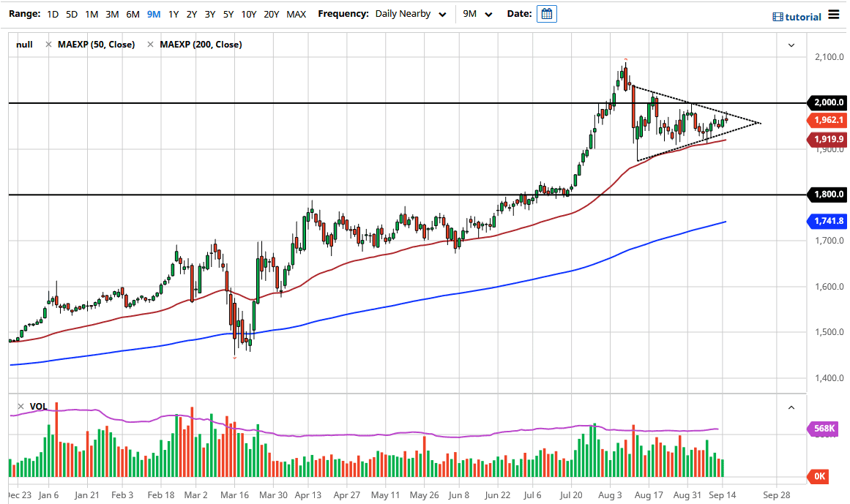Choose the 5Y range
Viewport: 850px width, 504px height.
[x=228, y=14]
